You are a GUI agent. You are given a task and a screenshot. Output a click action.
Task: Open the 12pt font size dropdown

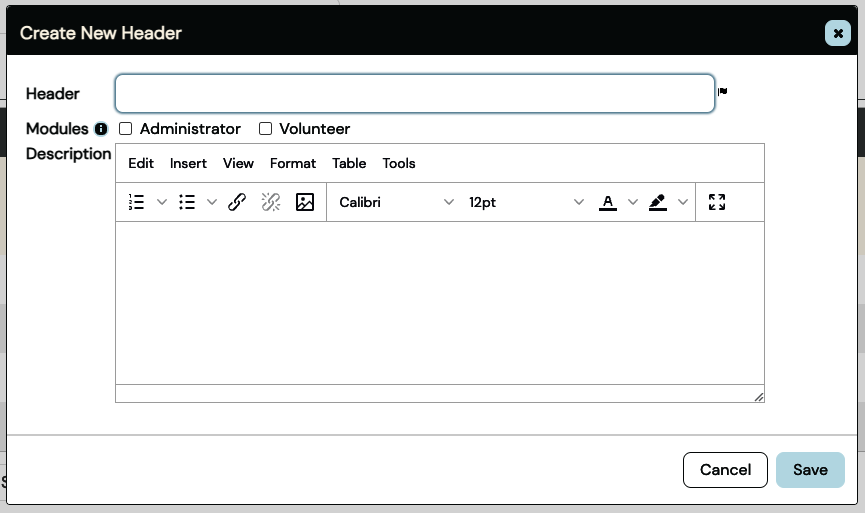point(526,202)
